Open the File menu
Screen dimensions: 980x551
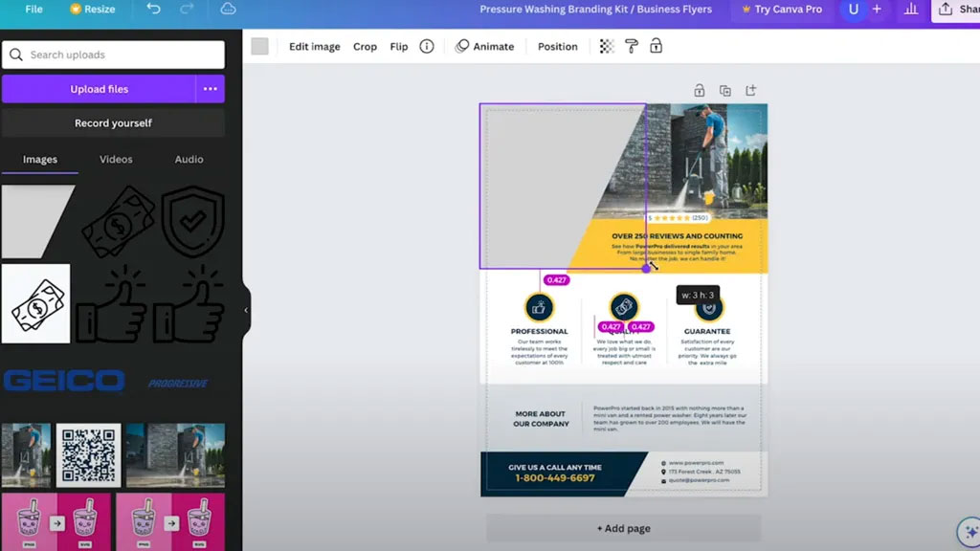[x=33, y=10]
